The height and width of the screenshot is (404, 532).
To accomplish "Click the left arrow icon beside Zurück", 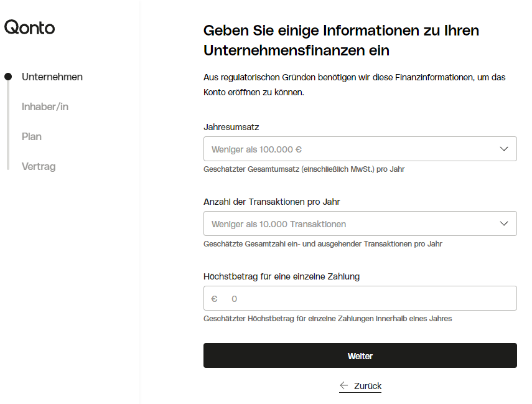I will [x=344, y=385].
